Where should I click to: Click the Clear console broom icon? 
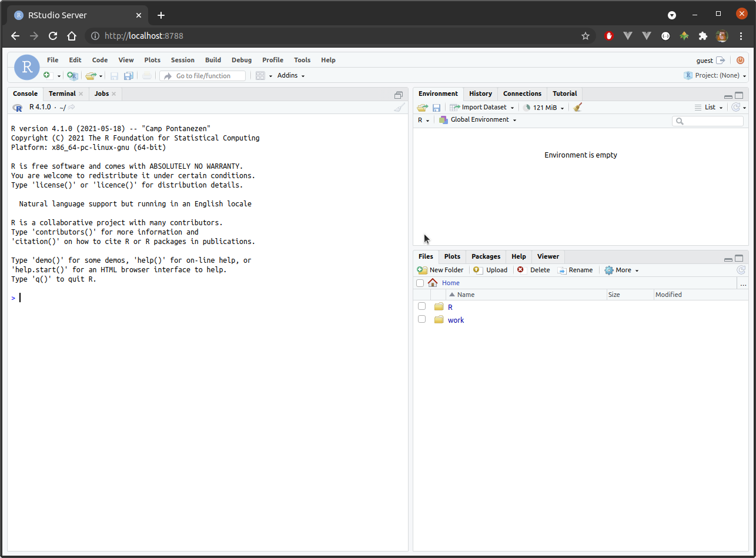(x=399, y=107)
